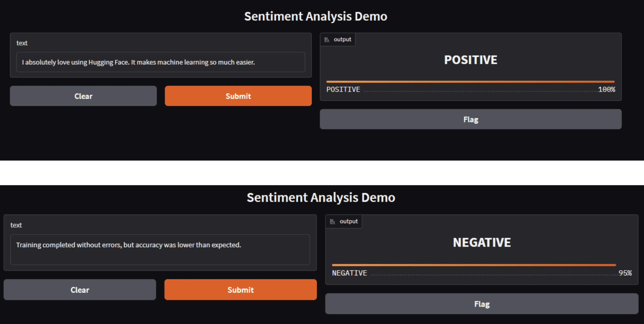This screenshot has width=644, height=324.
Task: Click the label icon in the POSITIVE output panel
Action: click(327, 40)
